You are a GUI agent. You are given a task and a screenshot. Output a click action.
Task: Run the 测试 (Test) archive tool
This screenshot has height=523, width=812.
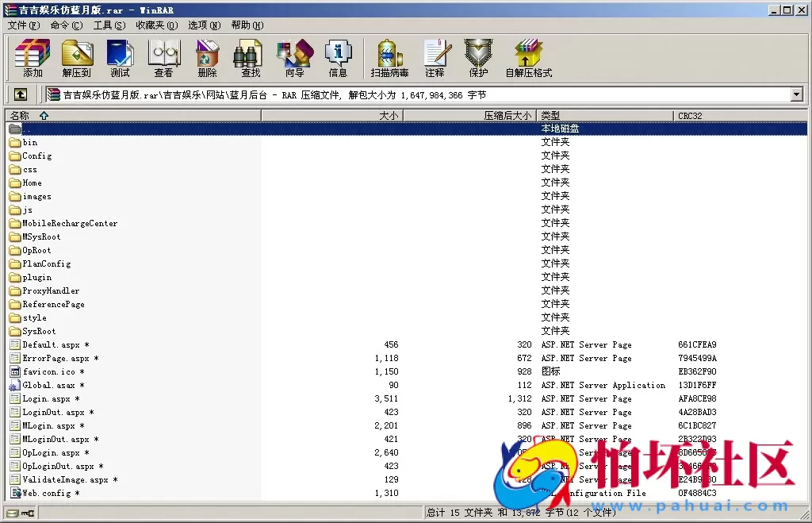coord(120,58)
